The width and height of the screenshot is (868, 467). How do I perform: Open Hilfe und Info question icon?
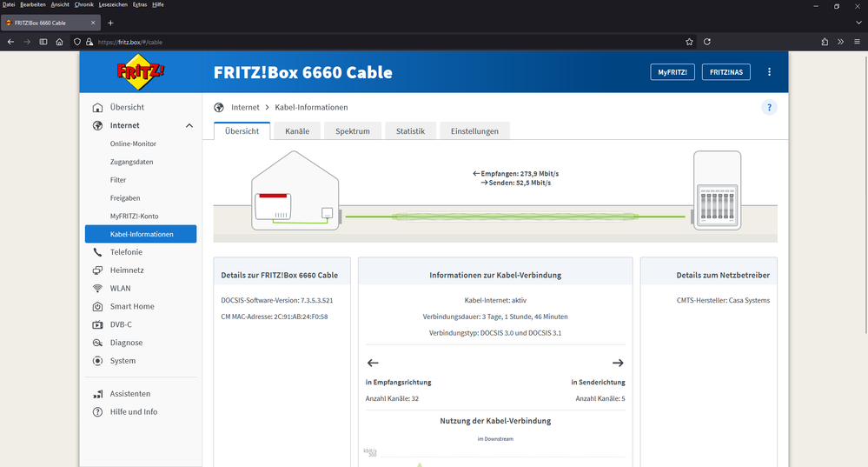click(x=97, y=412)
